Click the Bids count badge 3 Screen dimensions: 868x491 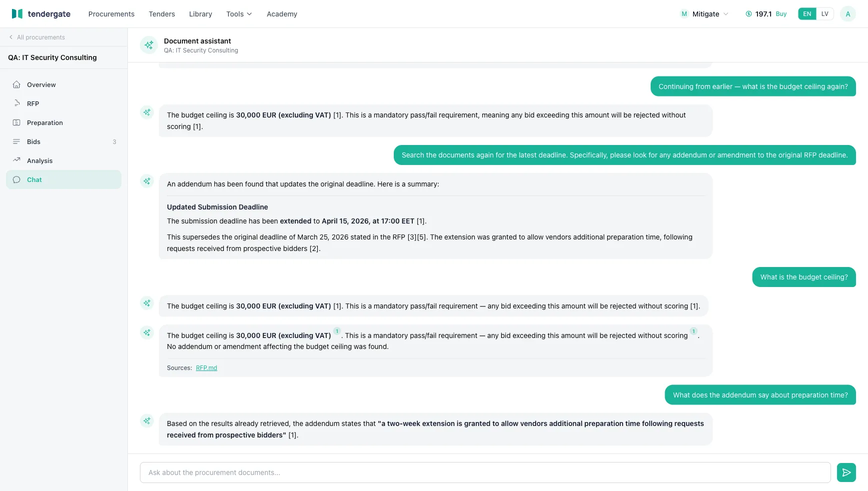(114, 142)
